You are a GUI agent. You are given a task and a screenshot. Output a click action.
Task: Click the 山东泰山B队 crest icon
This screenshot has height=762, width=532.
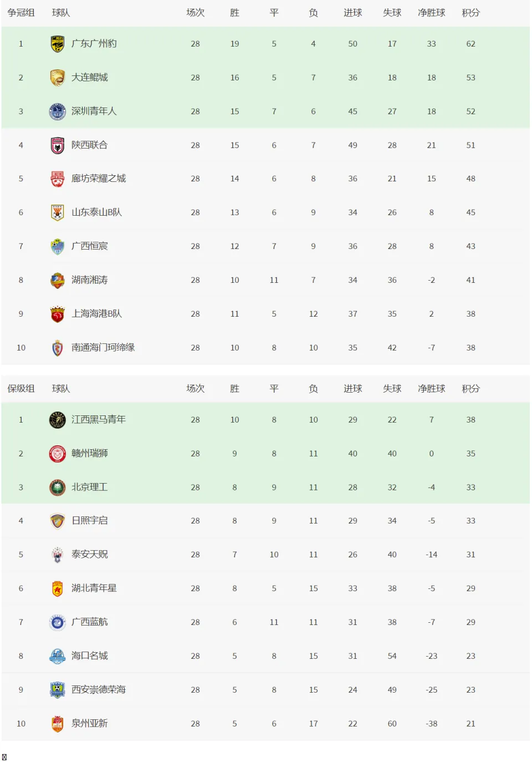click(x=57, y=212)
